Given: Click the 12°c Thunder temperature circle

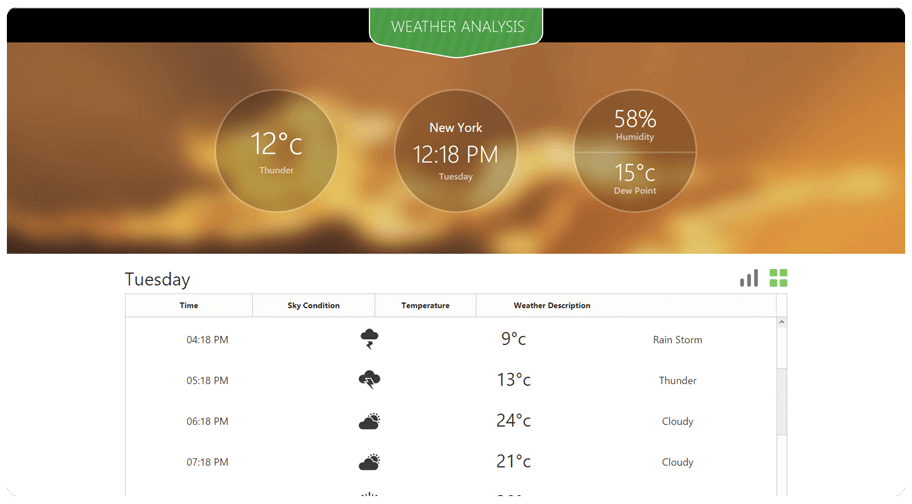Looking at the screenshot, I should [276, 151].
